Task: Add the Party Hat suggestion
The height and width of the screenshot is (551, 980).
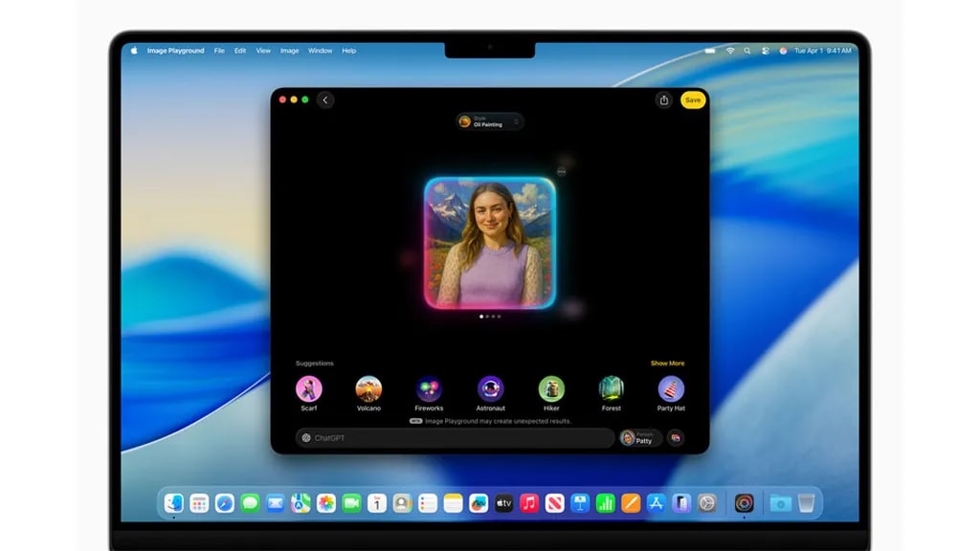Action: 671,389
